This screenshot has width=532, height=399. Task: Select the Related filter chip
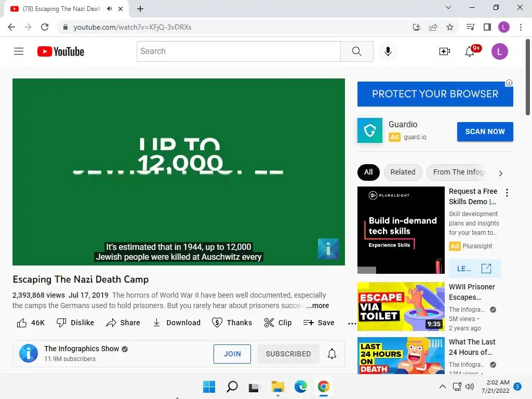tap(403, 172)
